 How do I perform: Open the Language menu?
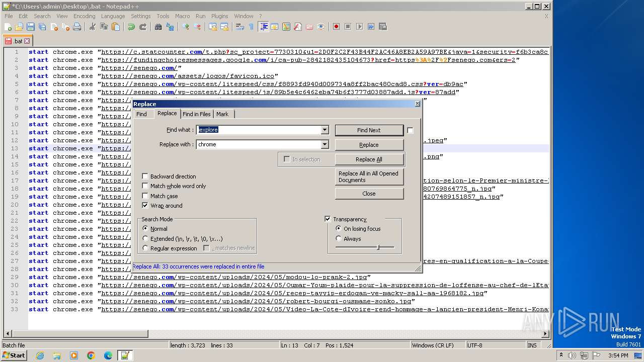point(113,16)
